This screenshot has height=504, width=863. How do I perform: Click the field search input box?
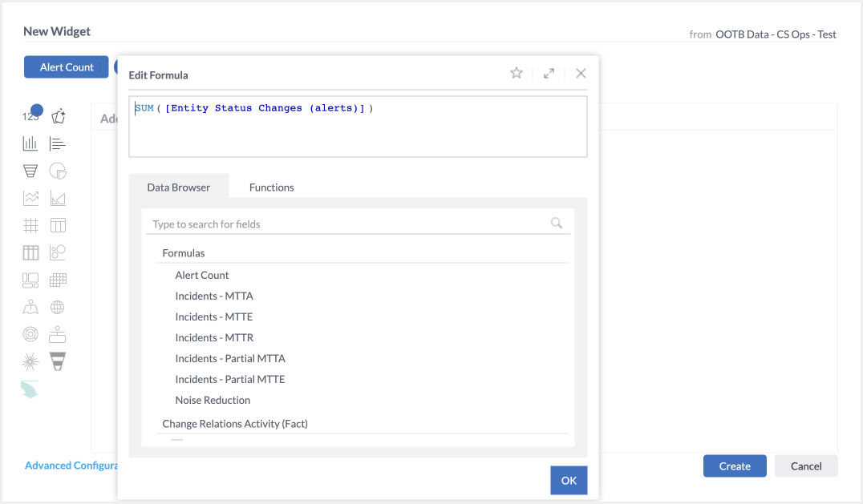pyautogui.click(x=345, y=224)
